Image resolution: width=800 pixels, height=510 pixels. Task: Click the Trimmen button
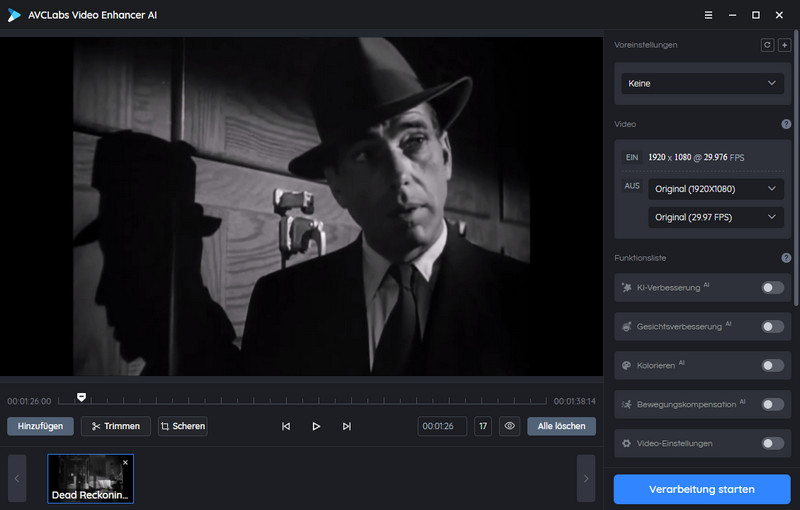pyautogui.click(x=116, y=426)
